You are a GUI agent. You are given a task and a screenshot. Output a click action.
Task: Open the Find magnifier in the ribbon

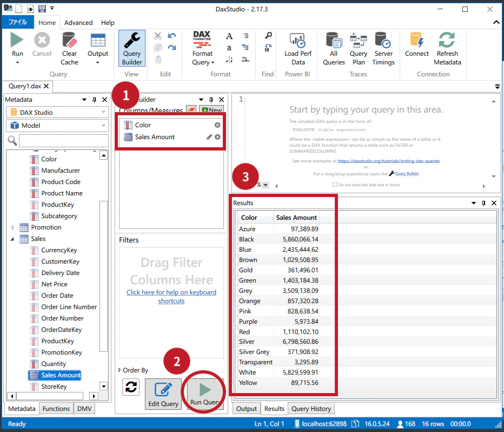[x=268, y=35]
